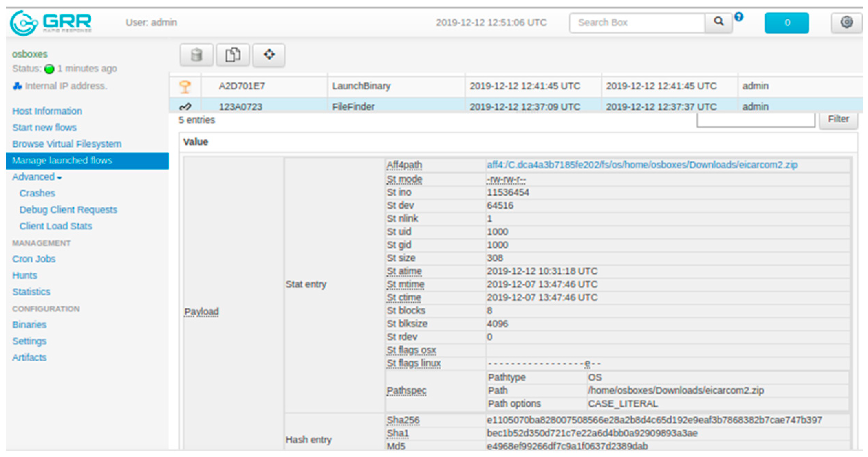Click the LaunchBinary flow status icon
868x457 pixels.
[x=185, y=87]
